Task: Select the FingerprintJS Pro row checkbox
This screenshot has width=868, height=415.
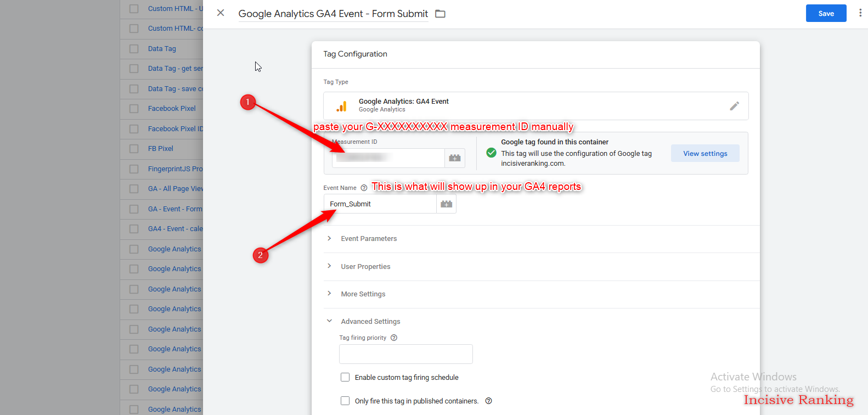Action: coord(134,169)
